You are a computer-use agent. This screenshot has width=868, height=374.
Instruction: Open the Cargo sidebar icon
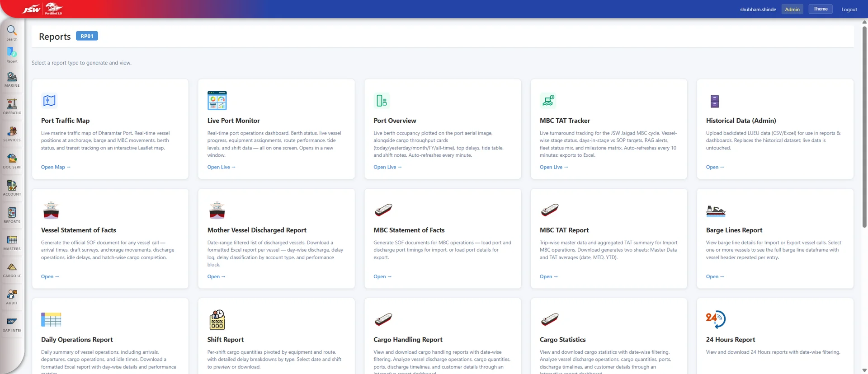(x=12, y=267)
